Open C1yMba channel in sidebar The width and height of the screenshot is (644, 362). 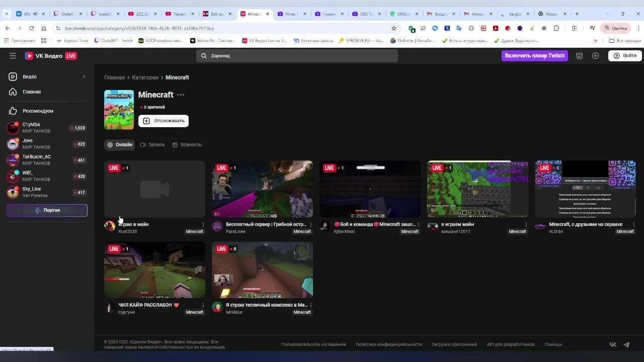[47, 128]
